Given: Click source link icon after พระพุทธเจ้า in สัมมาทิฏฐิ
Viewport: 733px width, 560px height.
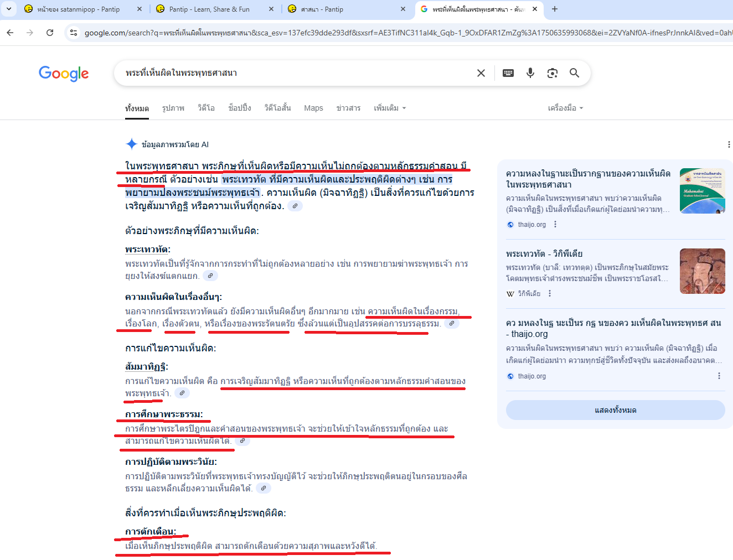Looking at the screenshot, I should [182, 393].
